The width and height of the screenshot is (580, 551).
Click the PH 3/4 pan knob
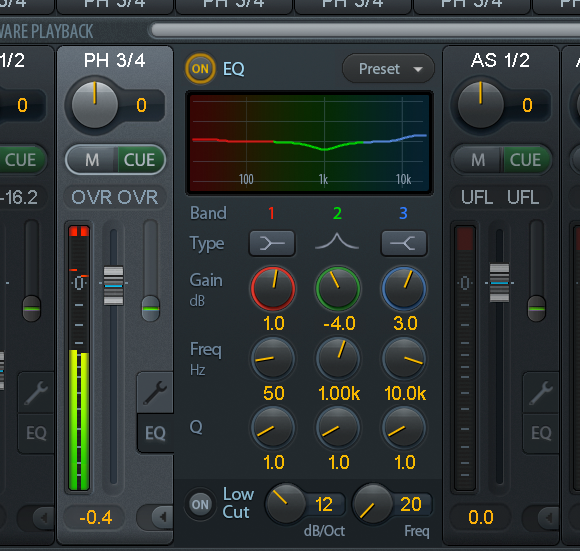tap(95, 105)
